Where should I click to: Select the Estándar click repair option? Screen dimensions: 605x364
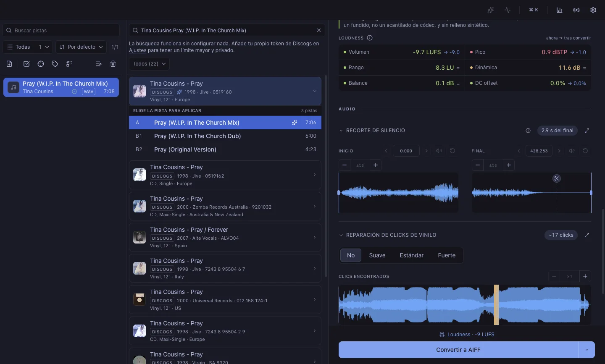click(412, 255)
